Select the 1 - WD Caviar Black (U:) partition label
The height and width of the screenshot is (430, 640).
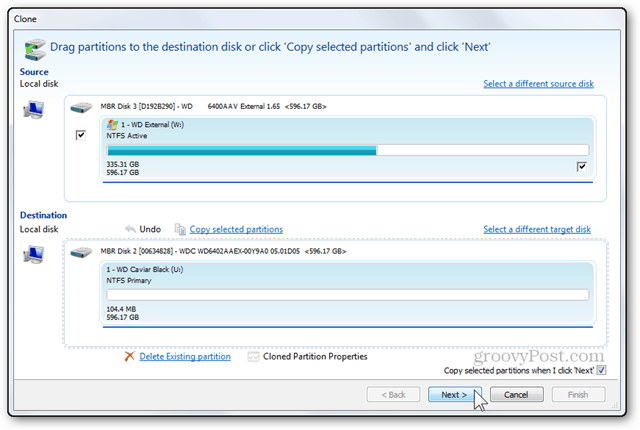click(145, 269)
